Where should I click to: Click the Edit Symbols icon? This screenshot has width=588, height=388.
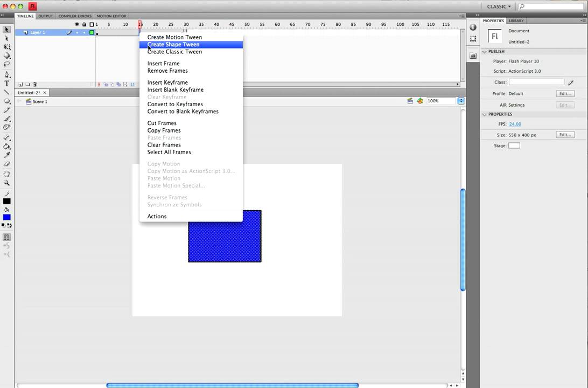point(420,101)
